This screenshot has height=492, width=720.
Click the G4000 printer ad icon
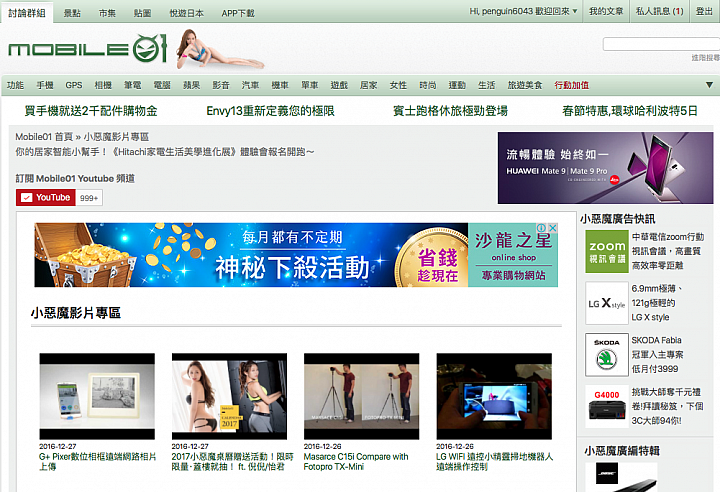pyautogui.click(x=607, y=407)
